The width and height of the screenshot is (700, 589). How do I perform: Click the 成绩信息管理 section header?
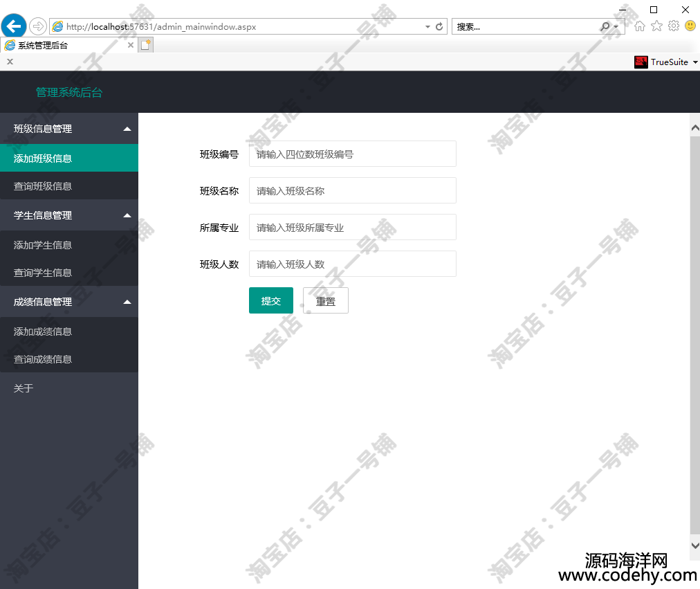pos(69,302)
